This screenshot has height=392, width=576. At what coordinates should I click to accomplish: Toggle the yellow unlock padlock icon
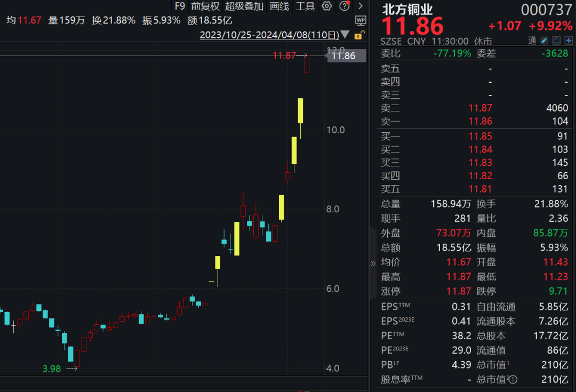tap(359, 35)
